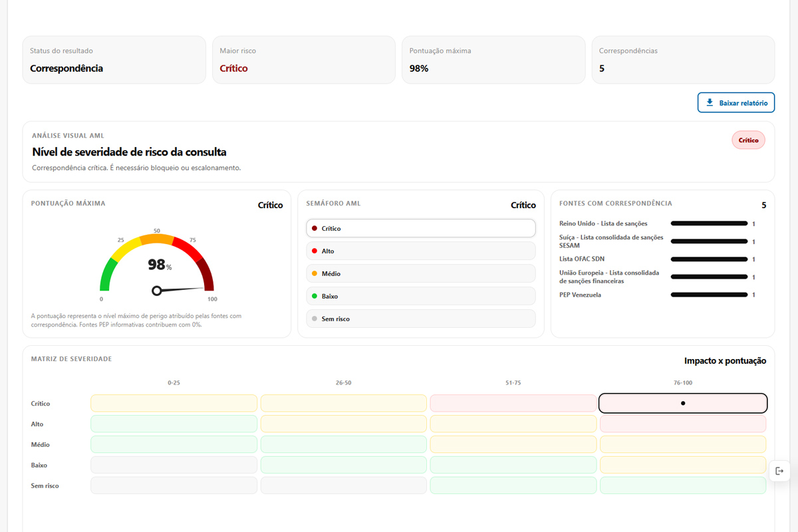Click the 76-100 column header in the matrix
Viewport: 798px width, 532px height.
tap(683, 383)
